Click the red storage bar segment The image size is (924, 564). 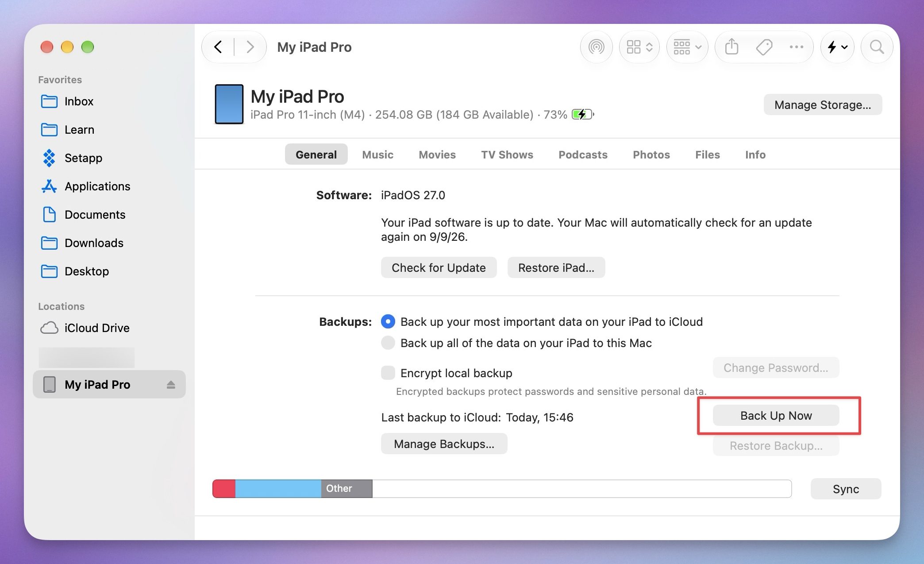tap(224, 488)
